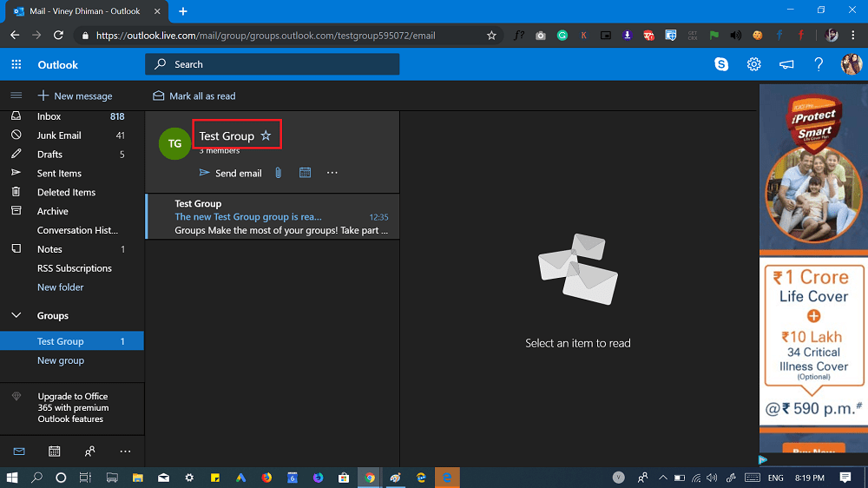Viewport: 868px width, 488px height.
Task: Open the Test Group welcome email
Action: 273,216
